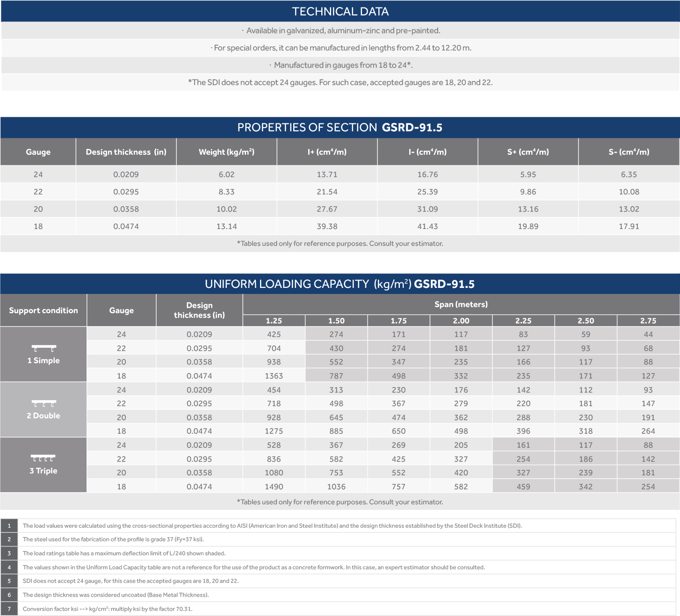Select the UNIFORM LOADING CAPACITY title bar
Image resolution: width=680 pixels, height=616 pixels.
tap(340, 284)
